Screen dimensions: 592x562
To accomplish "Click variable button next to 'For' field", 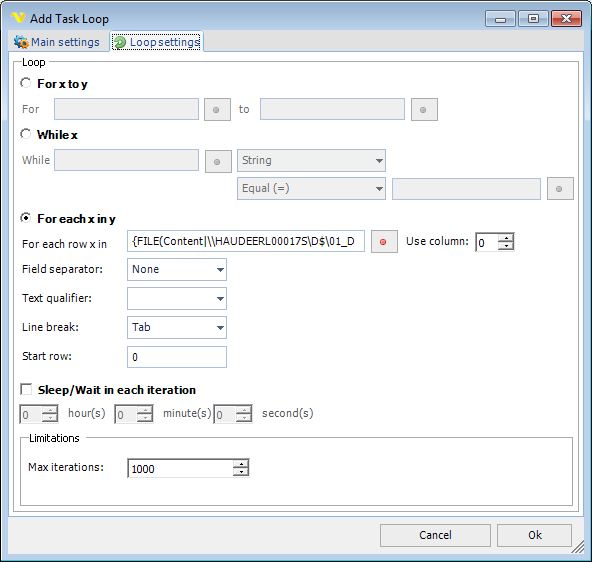I will 217,109.
